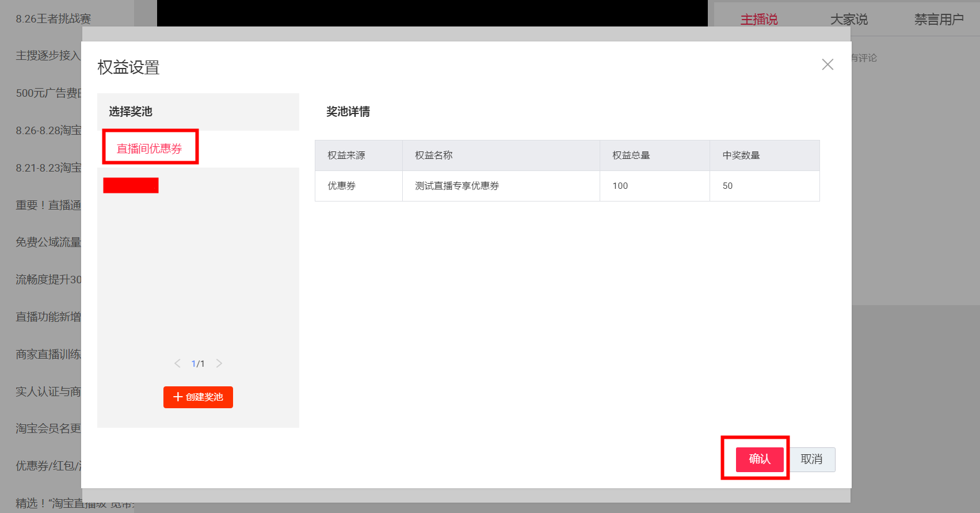This screenshot has height=513, width=980.
Task: Go to next page arrow in pool list
Action: point(219,363)
